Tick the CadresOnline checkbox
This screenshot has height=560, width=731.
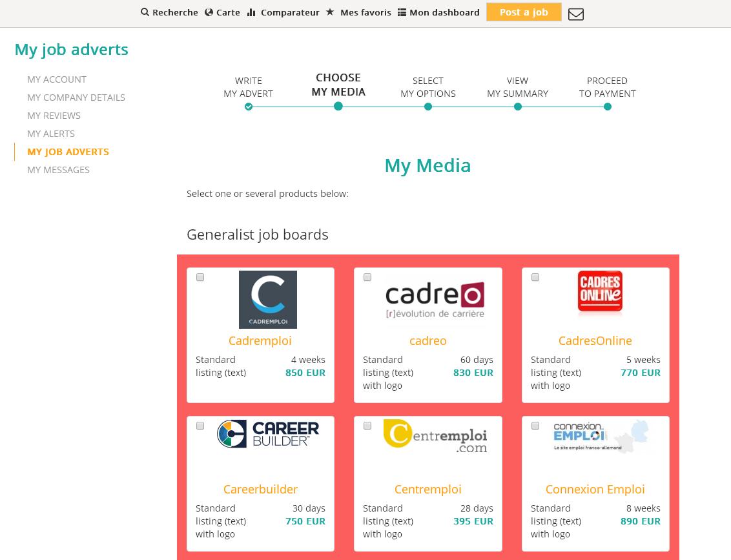535,278
